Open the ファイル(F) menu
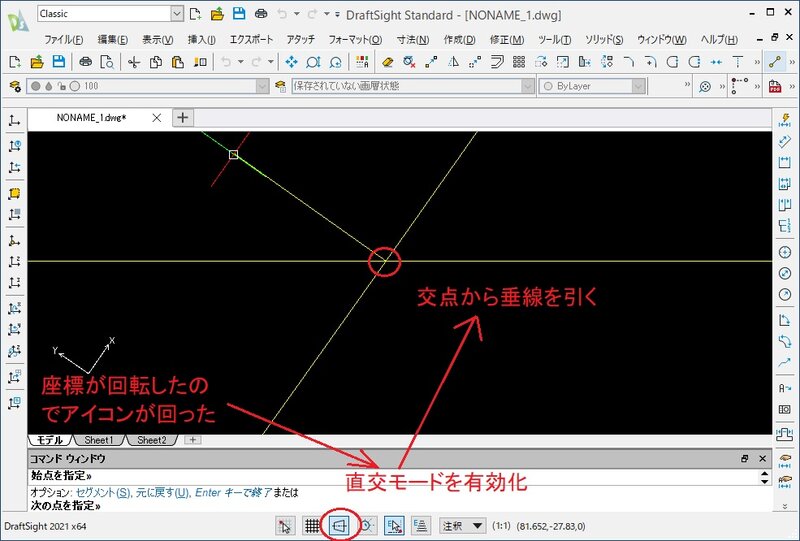This screenshot has width=800, height=541. click(x=63, y=39)
